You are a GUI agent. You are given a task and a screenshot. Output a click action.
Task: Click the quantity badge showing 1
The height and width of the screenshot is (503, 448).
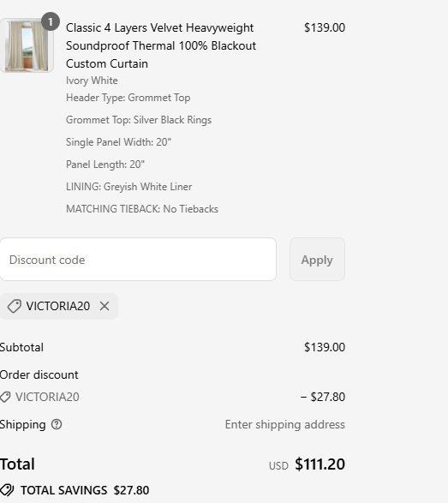(51, 21)
